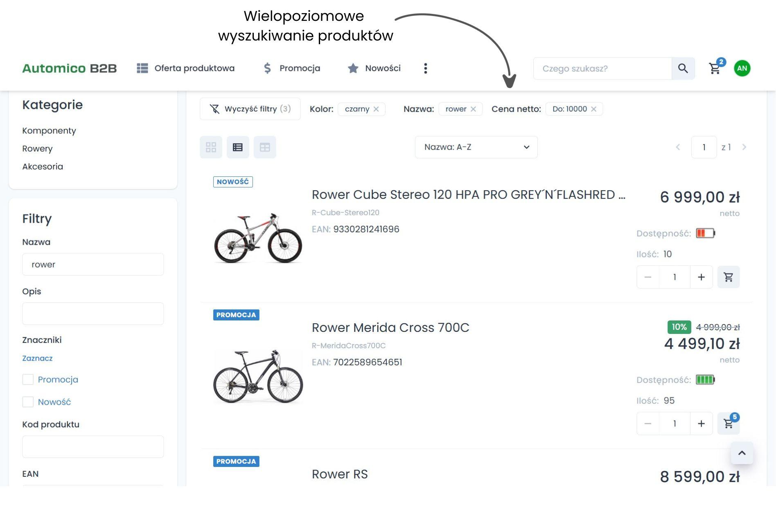Screen dimensions: 776x532
Task: Click Wyczyść filtry button
Action: tap(250, 109)
